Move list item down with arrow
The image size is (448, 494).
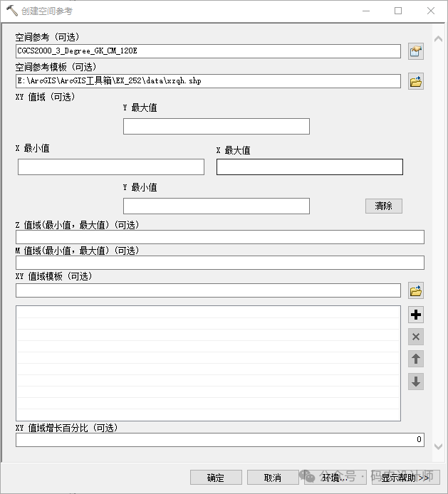point(416,382)
